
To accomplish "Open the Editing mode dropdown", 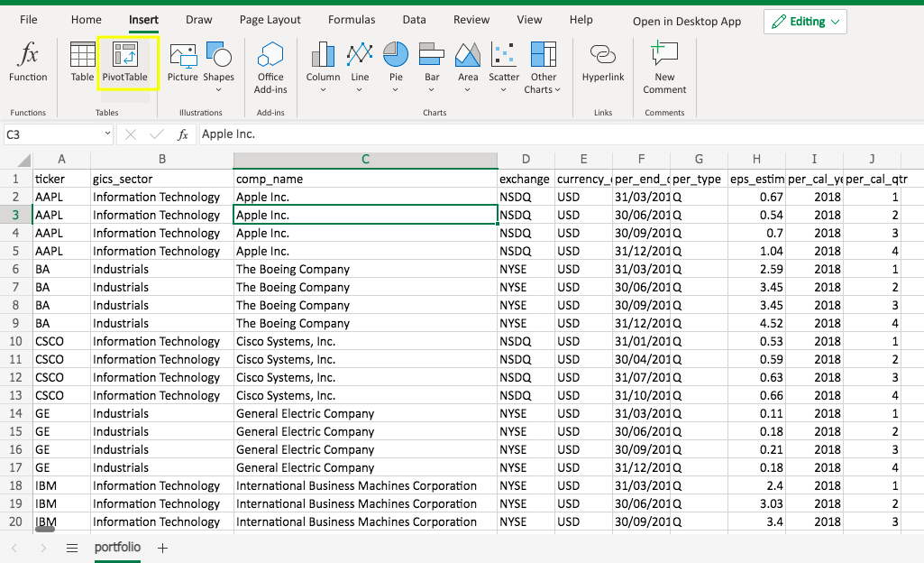I will [x=805, y=22].
